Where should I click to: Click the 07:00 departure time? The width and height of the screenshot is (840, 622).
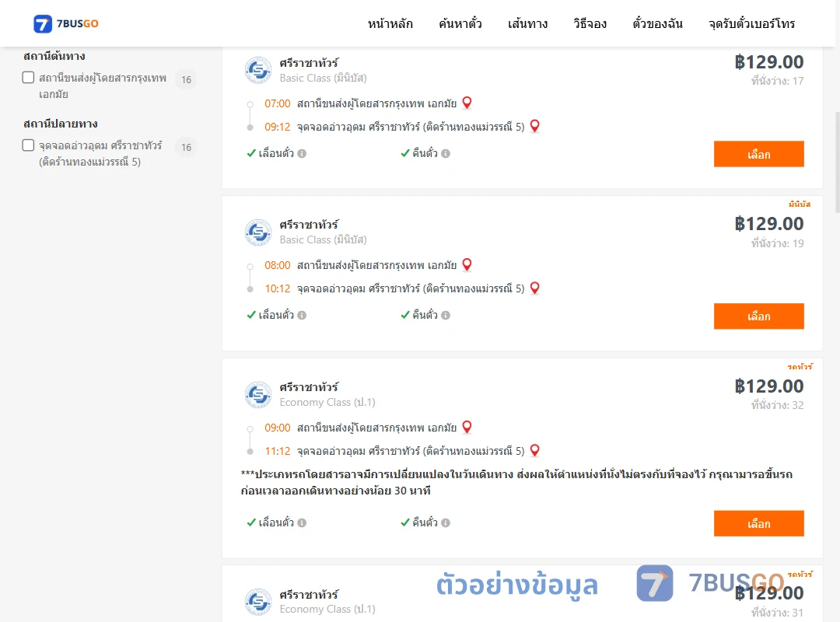278,103
